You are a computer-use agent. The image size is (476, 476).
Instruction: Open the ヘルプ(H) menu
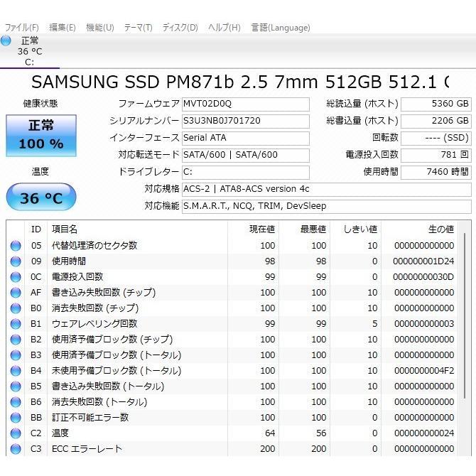(225, 28)
